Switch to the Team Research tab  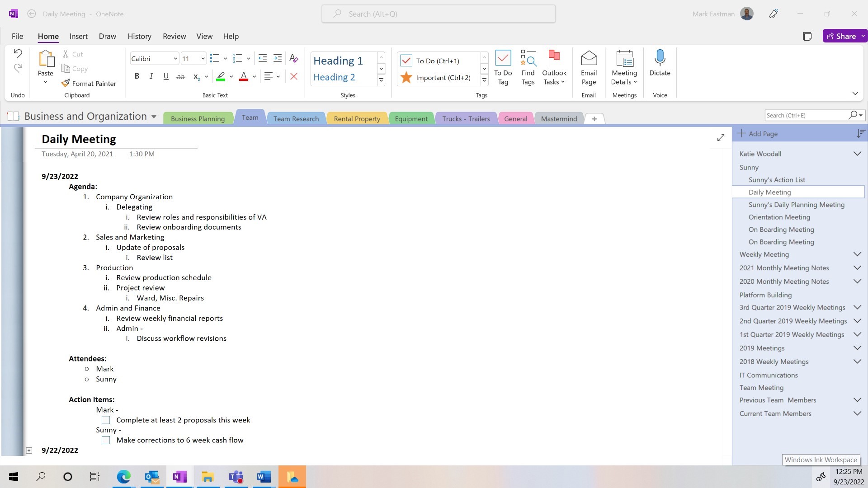[x=296, y=118]
